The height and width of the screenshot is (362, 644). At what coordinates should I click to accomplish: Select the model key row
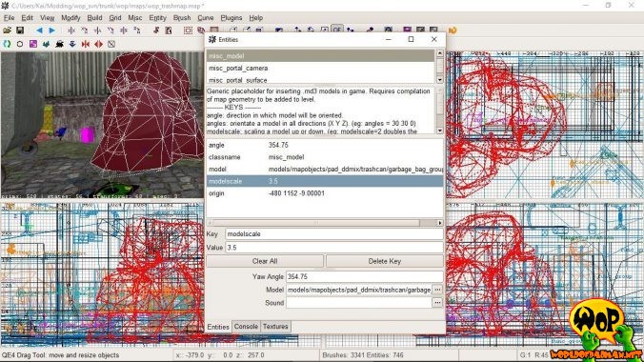pyautogui.click(x=325, y=169)
